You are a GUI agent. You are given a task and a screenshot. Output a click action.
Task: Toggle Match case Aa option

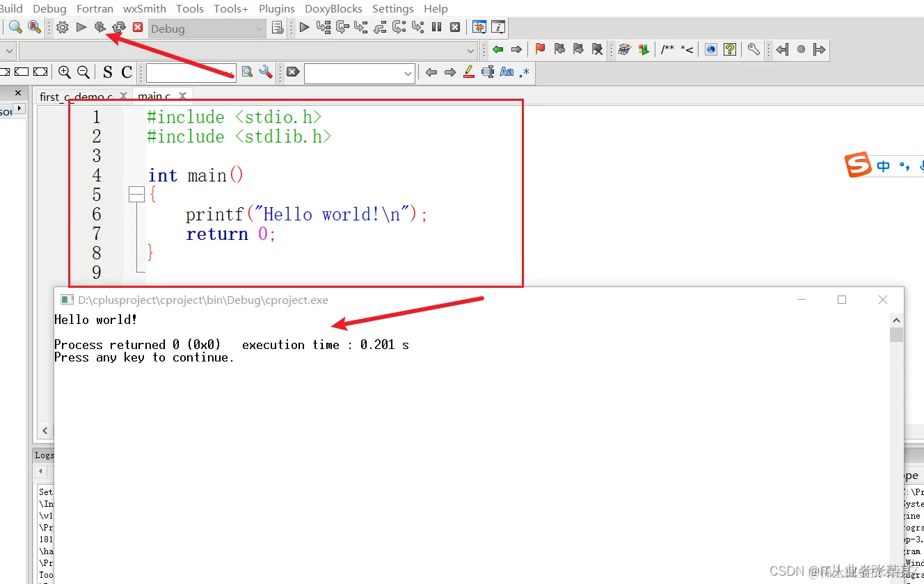click(x=507, y=72)
